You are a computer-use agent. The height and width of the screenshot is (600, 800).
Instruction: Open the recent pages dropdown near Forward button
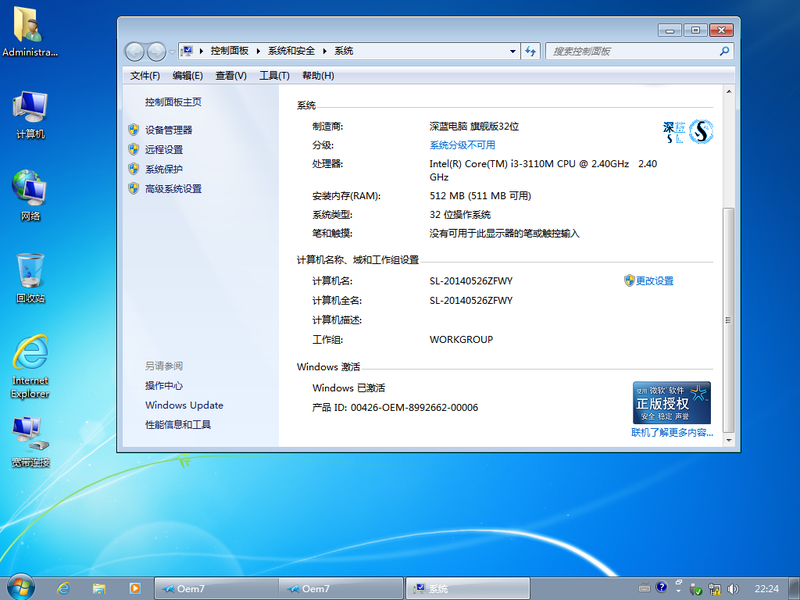[x=173, y=51]
